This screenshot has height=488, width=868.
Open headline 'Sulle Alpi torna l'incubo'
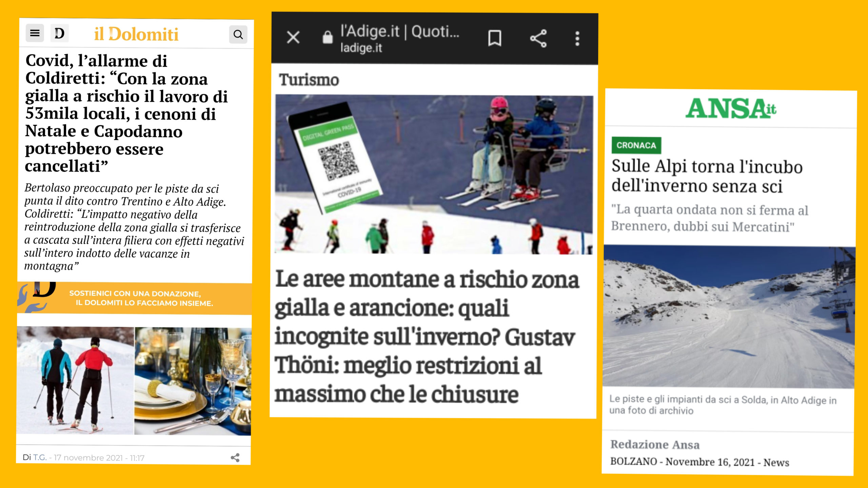(x=707, y=176)
